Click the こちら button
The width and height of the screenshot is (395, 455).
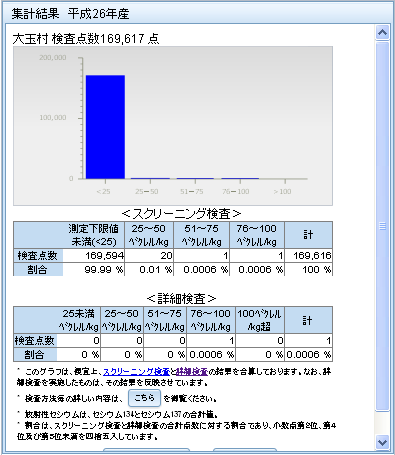144,398
